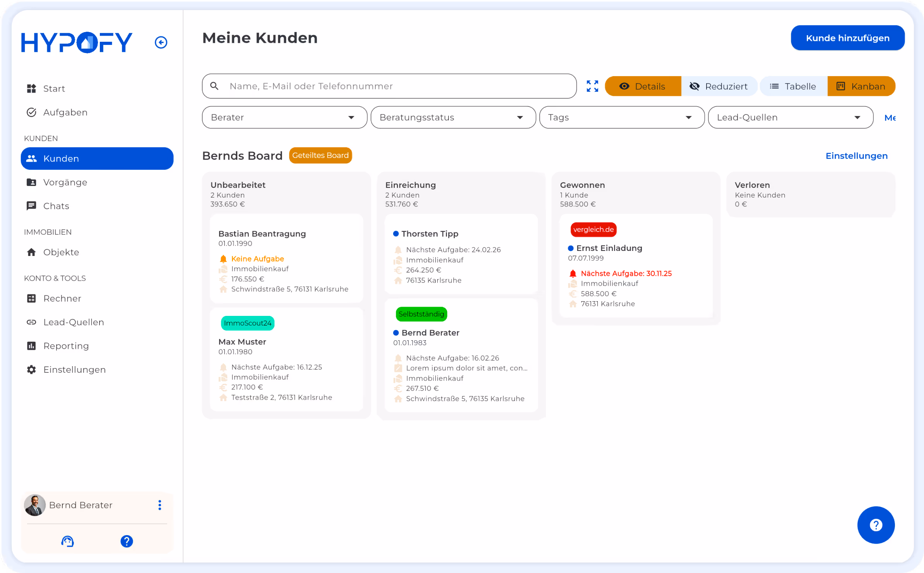Screen dimensions: 924x573
Task: Click the sidebar help question mark icon
Action: (127, 541)
